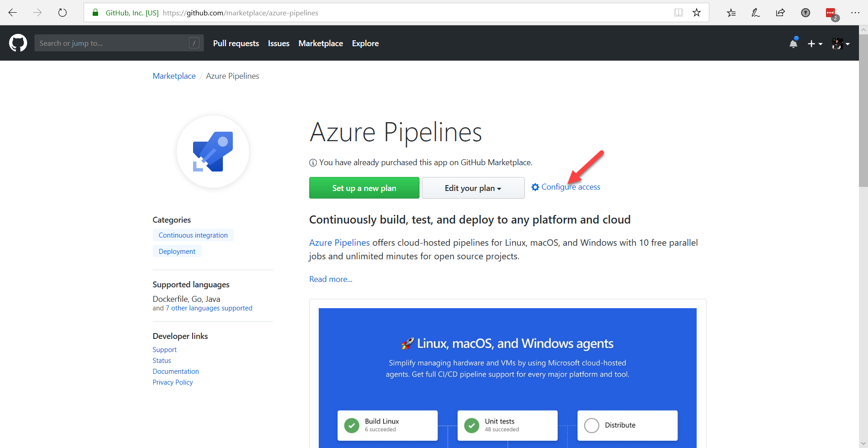This screenshot has width=868, height=448.
Task: Click the vertical scrollbar thumb
Action: (x=863, y=111)
